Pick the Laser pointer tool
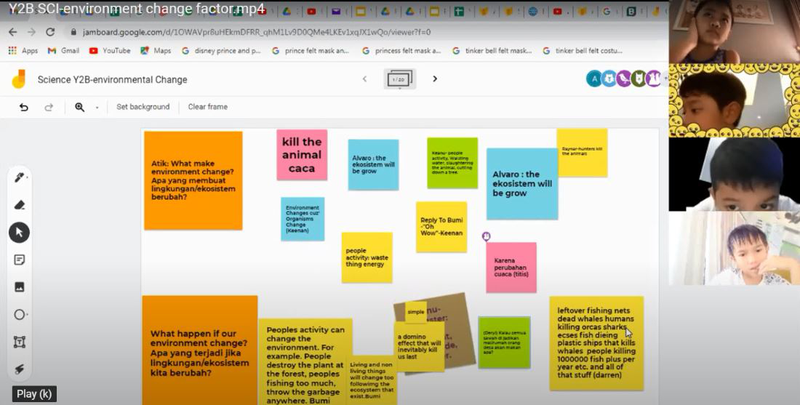Screen dimensions: 800x405 (19, 368)
